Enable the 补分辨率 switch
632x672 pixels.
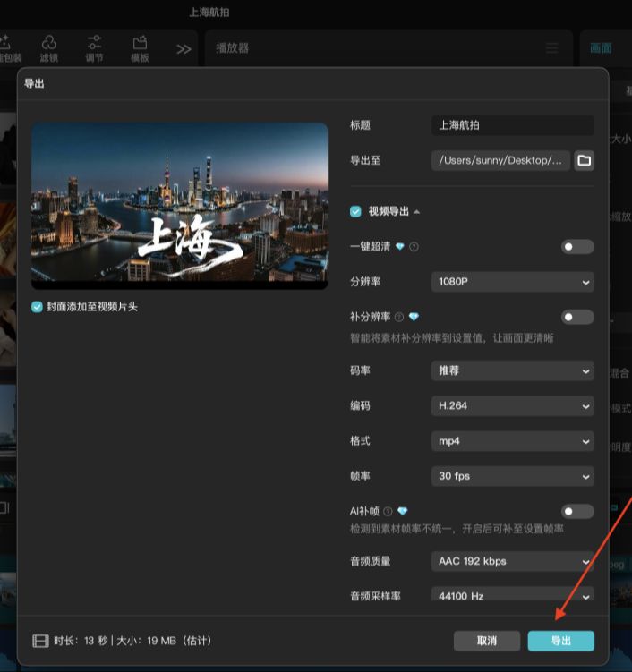577,317
